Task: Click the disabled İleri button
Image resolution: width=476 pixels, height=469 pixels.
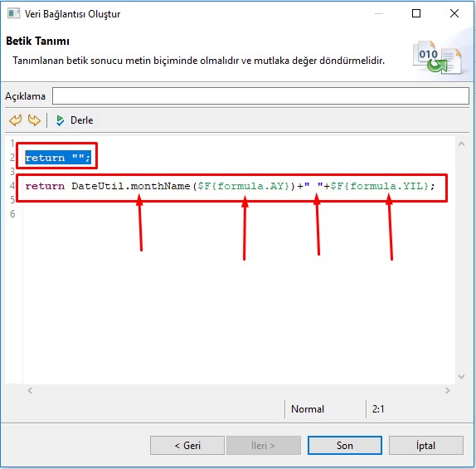Action: (x=263, y=446)
